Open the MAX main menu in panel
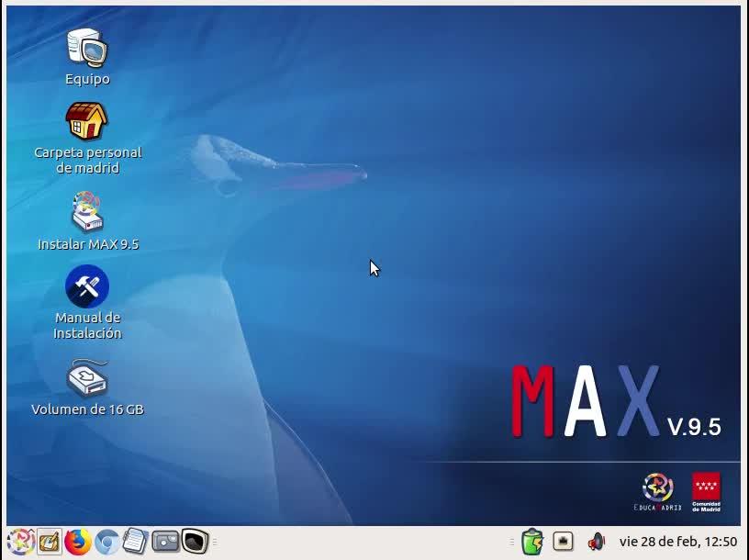This screenshot has width=749, height=560. click(x=20, y=542)
